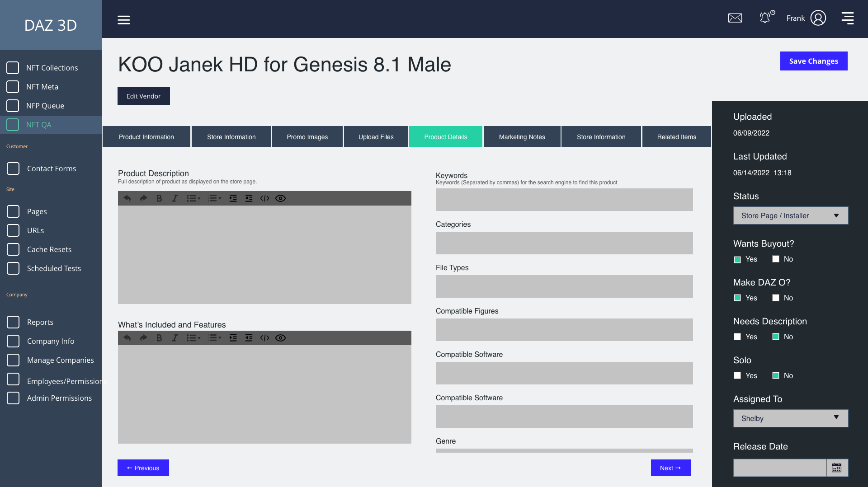This screenshot has height=487, width=868.
Task: Open the hamburger menu in top bar
Action: point(123,20)
